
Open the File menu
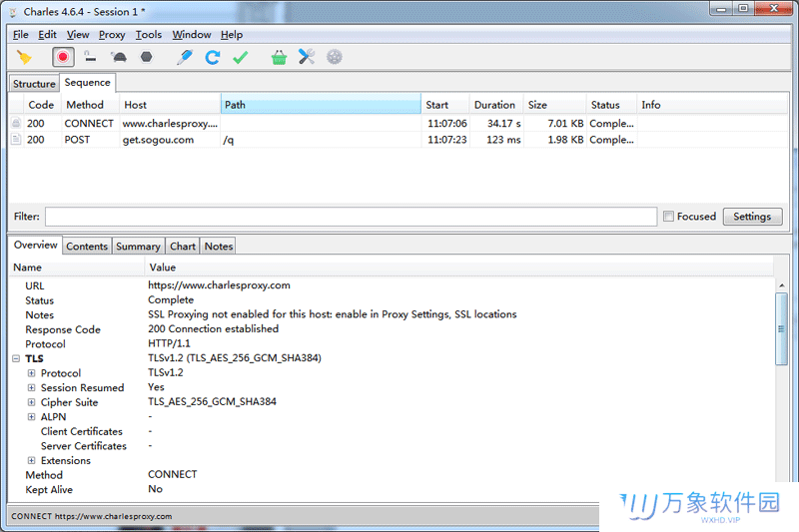[x=20, y=35]
